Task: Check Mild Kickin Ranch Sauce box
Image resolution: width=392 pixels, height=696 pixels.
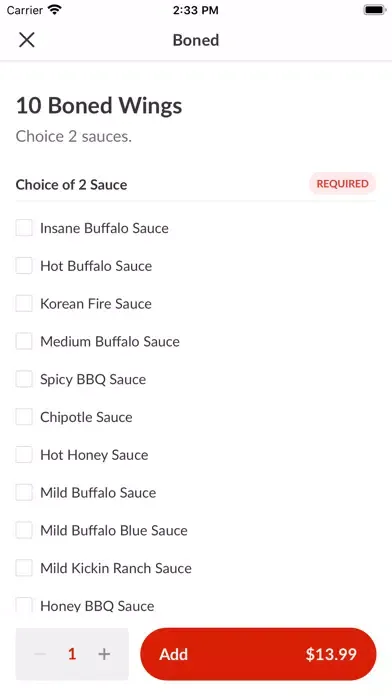Action: click(x=24, y=567)
